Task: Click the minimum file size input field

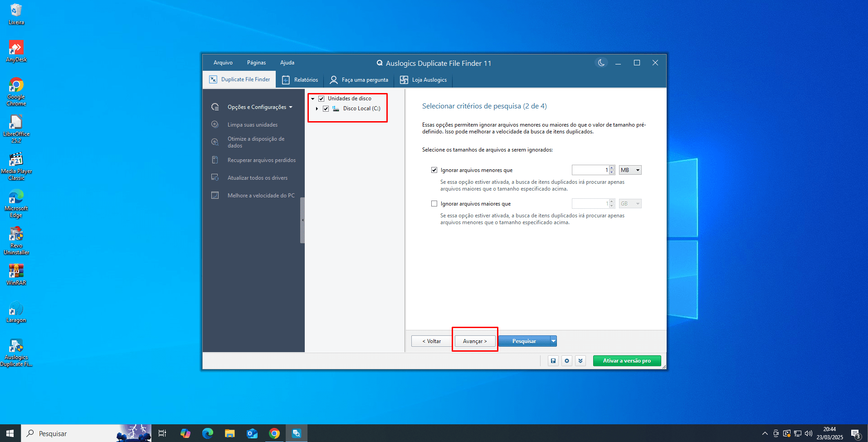Action: [590, 170]
